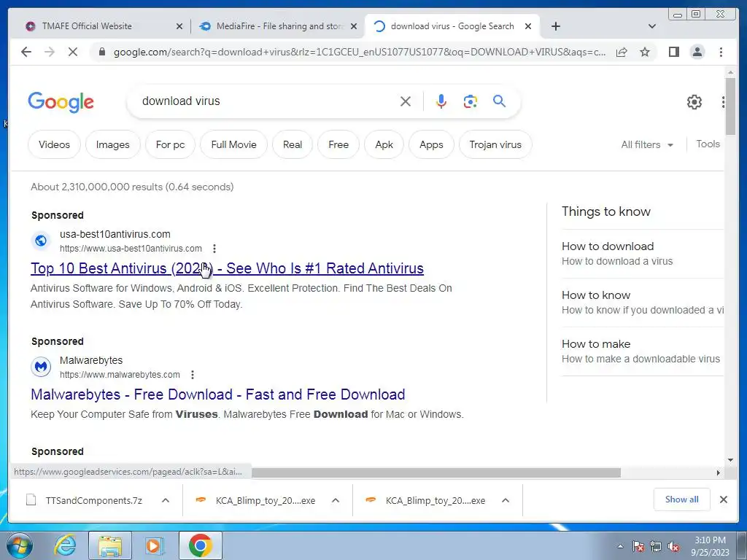Close the TMAFE Official Website tab
The width and height of the screenshot is (747, 560).
(179, 26)
